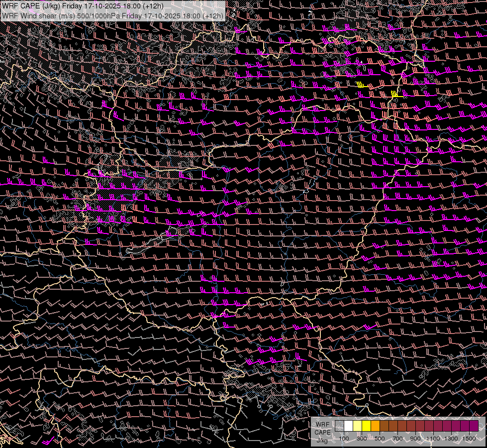Click the bright yellow legend swatch
The width and height of the screenshot is (487, 448).
[366, 426]
